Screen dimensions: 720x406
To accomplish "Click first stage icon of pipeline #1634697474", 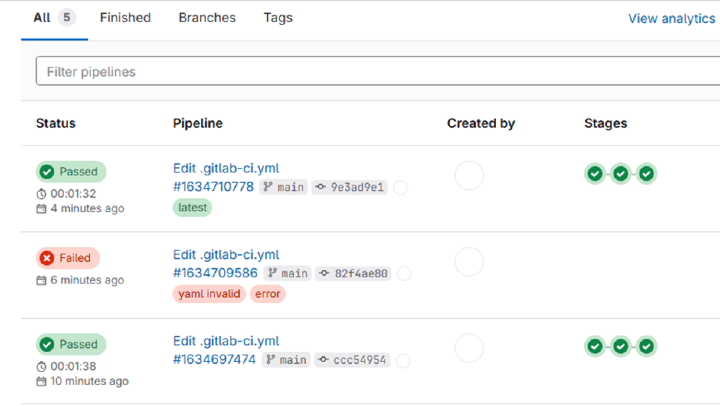I will click(595, 346).
